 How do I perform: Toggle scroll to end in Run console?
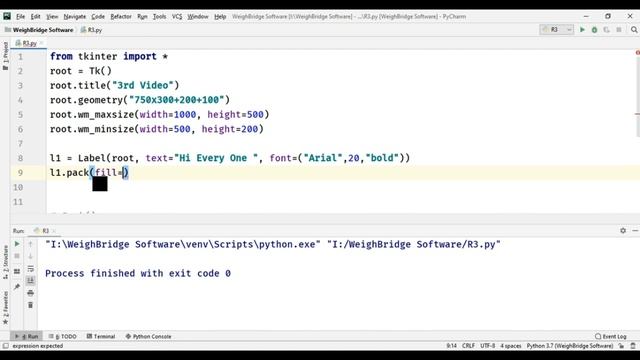30,280
